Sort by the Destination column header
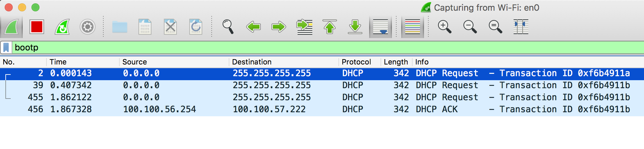The width and height of the screenshot is (644, 149). point(284,62)
